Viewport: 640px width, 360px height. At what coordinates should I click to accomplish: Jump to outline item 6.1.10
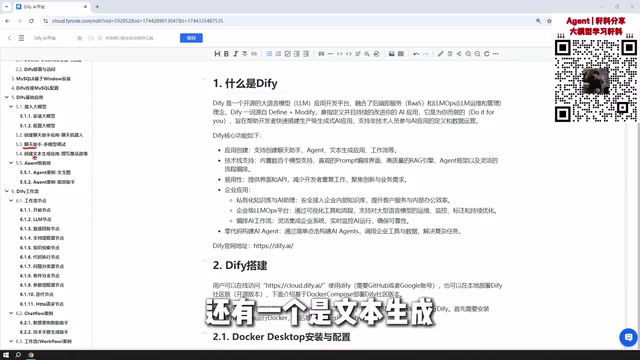(x=37, y=294)
